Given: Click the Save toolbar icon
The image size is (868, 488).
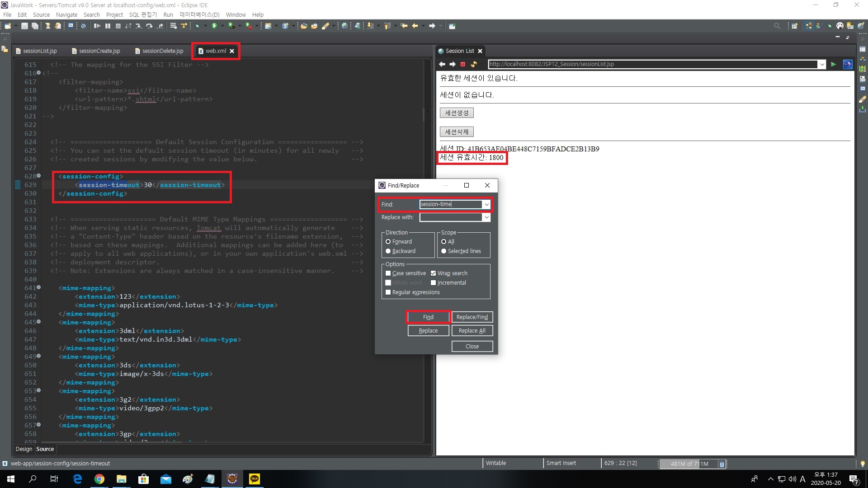Looking at the screenshot, I should [x=24, y=26].
